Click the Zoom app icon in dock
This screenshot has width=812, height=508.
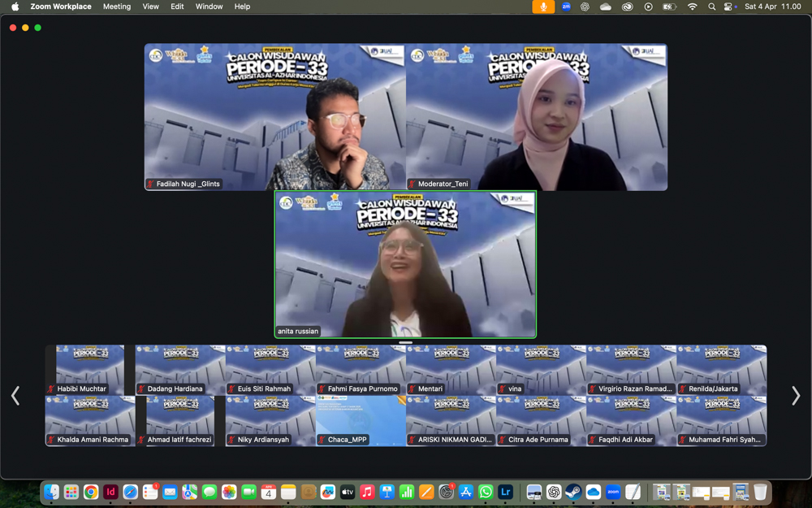[613, 492]
